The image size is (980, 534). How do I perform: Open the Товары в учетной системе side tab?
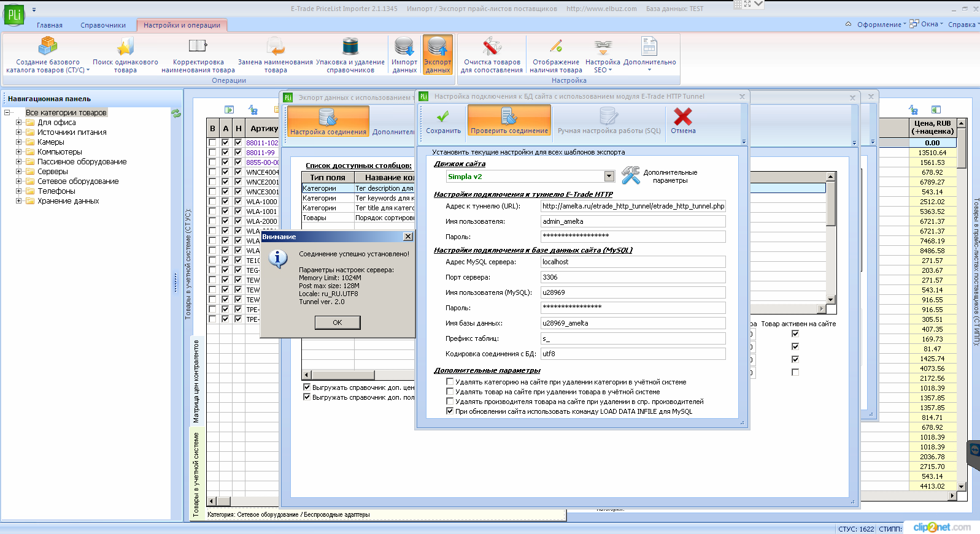click(196, 475)
